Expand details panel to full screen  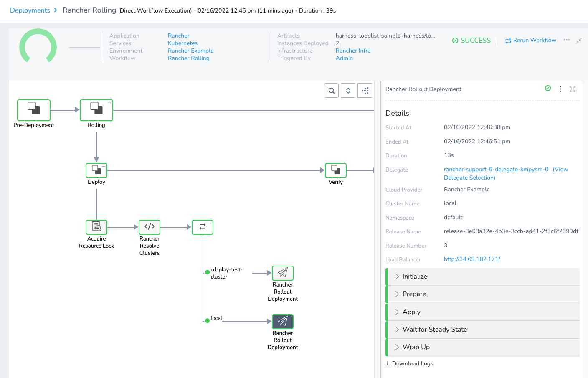point(573,89)
